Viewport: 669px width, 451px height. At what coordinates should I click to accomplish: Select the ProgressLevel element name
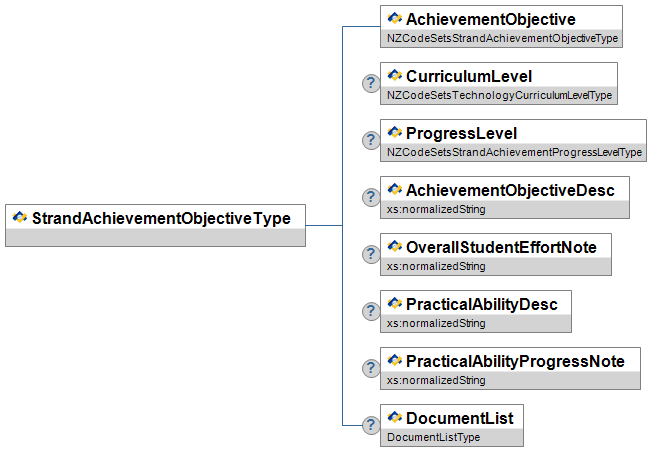click(x=461, y=133)
